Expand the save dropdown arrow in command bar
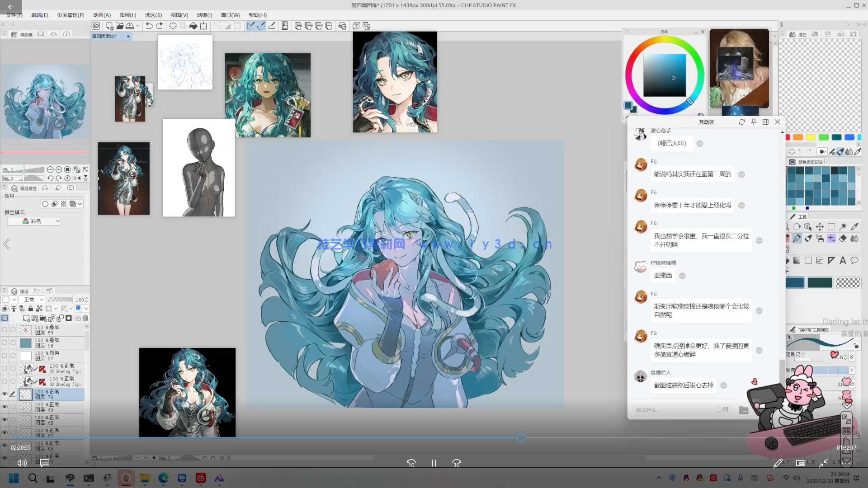The width and height of the screenshot is (868, 488). point(137,26)
